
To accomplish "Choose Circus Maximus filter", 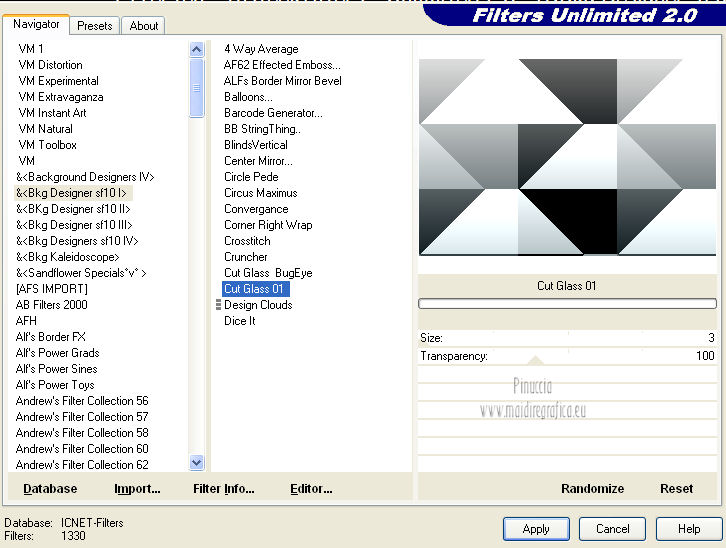I will (261, 193).
